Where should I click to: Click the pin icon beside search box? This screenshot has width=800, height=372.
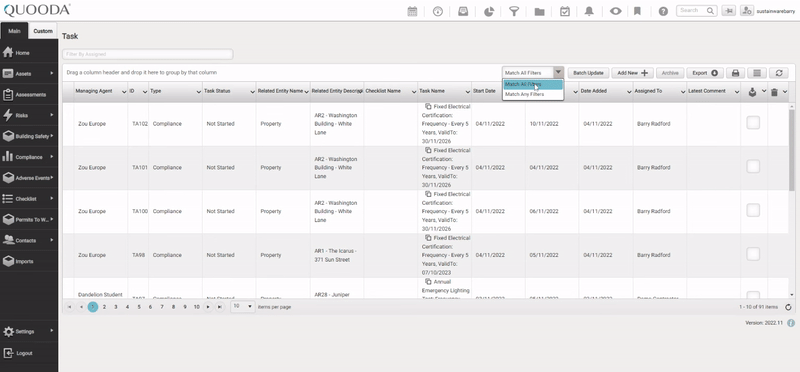[729, 11]
